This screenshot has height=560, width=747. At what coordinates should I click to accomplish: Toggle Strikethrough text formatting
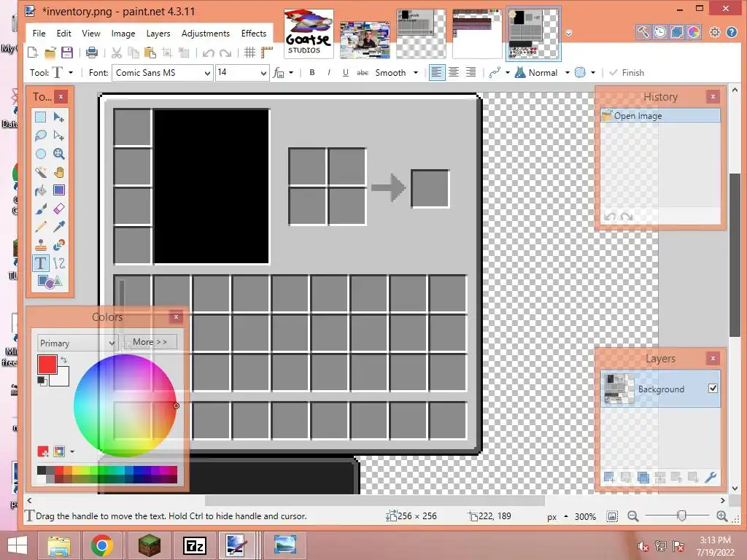pos(363,72)
